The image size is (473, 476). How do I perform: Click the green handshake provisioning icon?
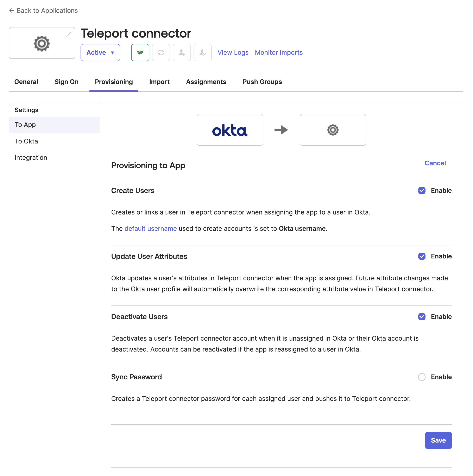click(140, 52)
